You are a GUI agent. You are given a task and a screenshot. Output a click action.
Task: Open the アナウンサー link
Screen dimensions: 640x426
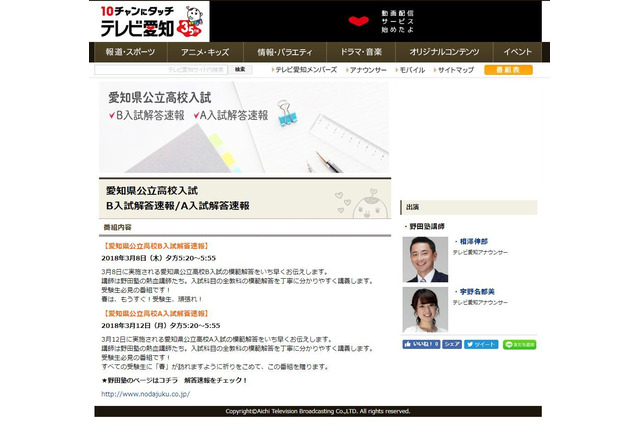pyautogui.click(x=366, y=70)
